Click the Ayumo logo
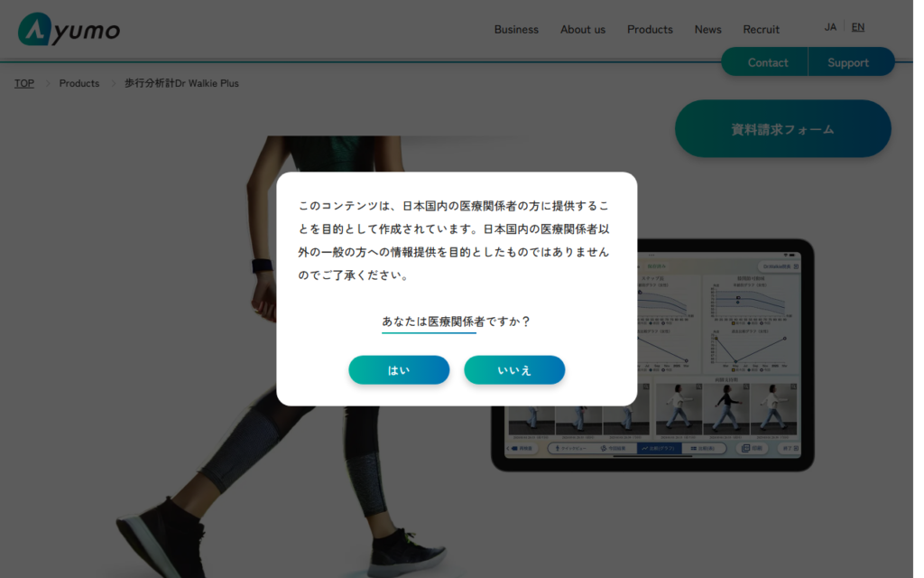 click(69, 29)
